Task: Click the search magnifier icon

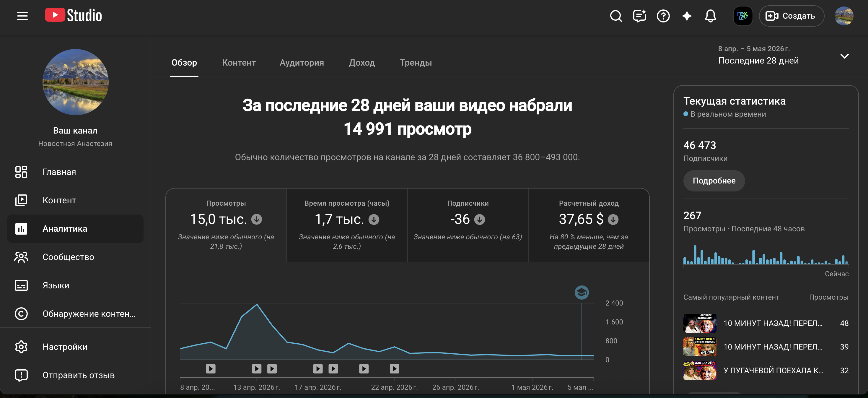Action: point(616,16)
